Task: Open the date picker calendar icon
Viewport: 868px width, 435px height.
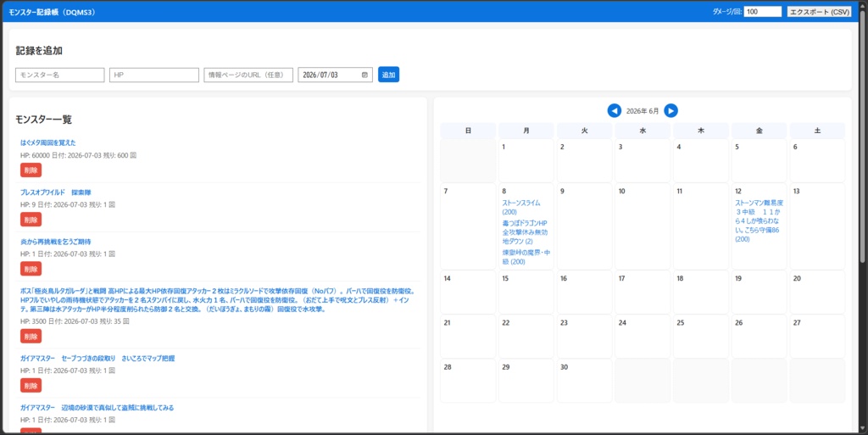Action: 364,75
